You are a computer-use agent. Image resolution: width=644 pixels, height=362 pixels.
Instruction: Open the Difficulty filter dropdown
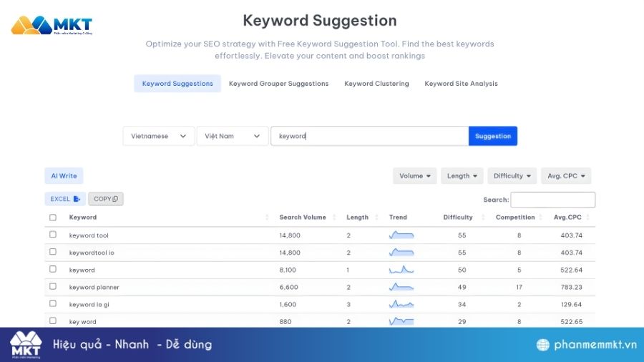512,176
